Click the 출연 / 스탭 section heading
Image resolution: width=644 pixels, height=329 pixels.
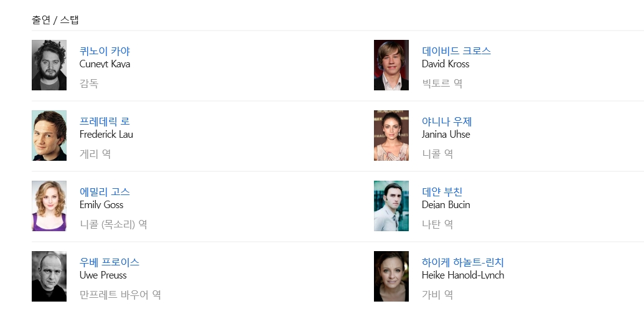coord(55,20)
